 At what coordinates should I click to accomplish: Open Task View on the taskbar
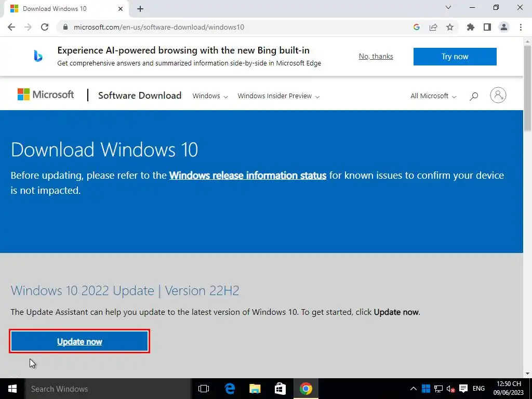[x=204, y=389]
